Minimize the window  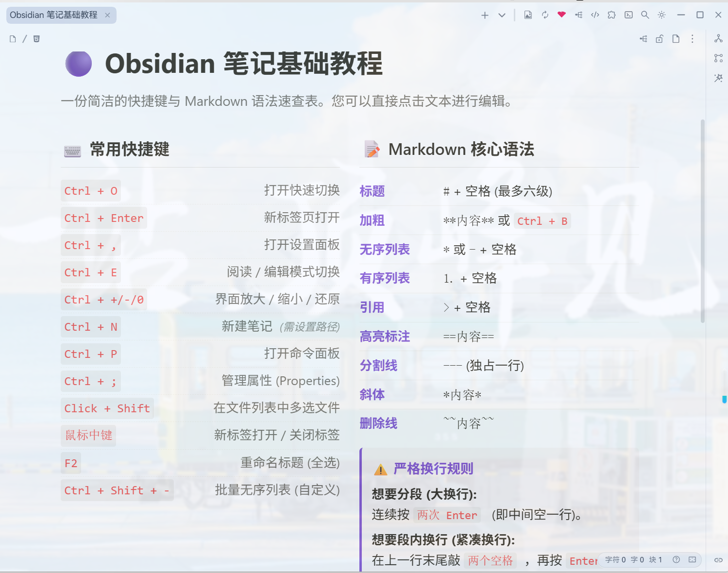[x=681, y=15]
